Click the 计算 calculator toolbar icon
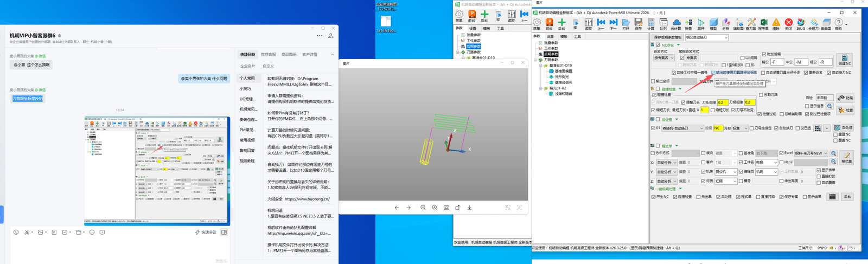This screenshot has width=868, height=264. pos(650,23)
